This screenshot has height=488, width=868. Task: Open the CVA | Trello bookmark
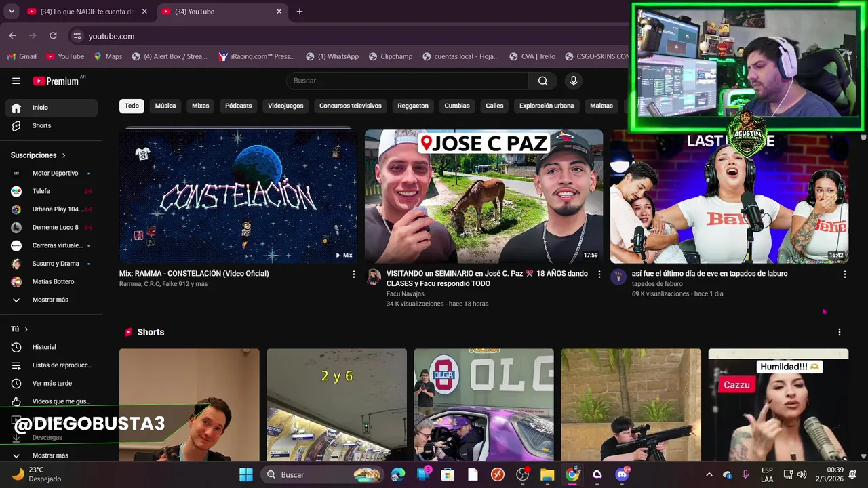(532, 56)
